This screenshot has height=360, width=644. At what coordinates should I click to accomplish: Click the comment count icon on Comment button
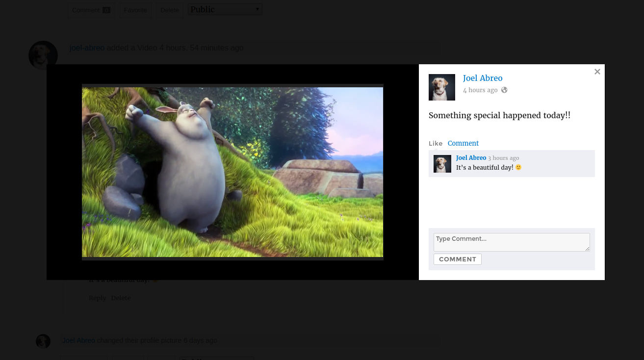pyautogui.click(x=106, y=10)
